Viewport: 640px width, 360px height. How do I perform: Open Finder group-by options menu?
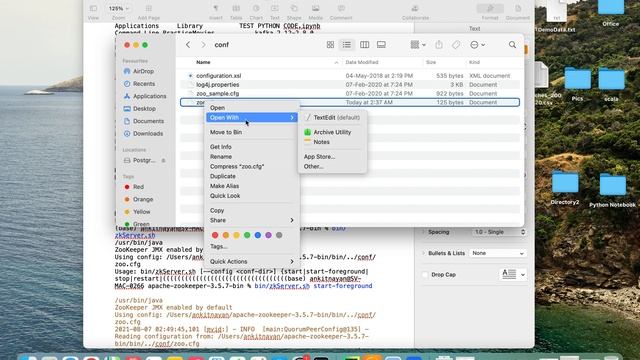pos(418,45)
